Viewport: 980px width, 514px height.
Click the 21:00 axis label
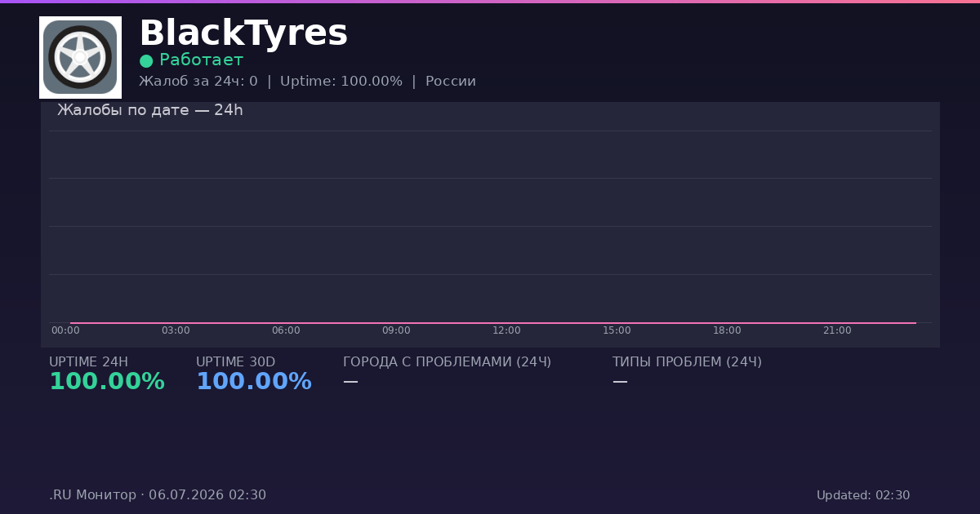(x=837, y=330)
